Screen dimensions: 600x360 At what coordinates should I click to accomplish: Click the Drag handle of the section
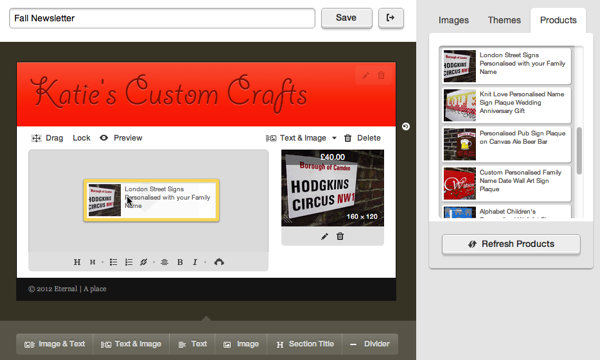[47, 138]
